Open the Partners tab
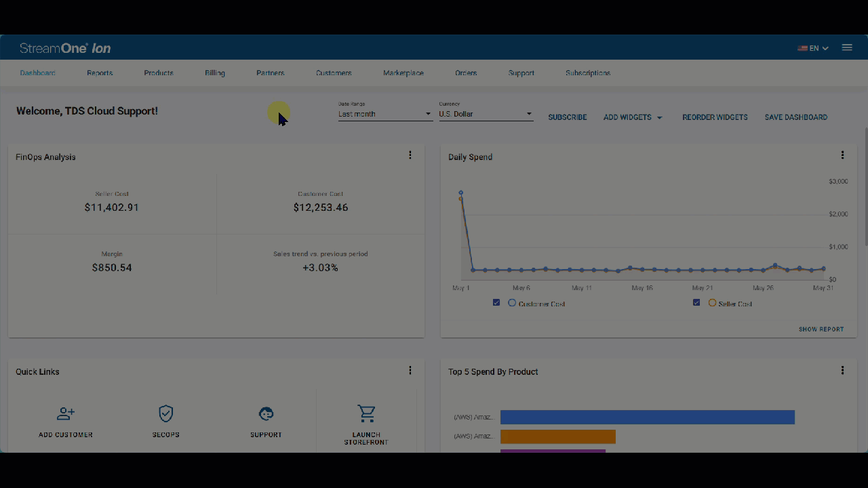Screen dimensions: 868x488 pyautogui.click(x=271, y=73)
